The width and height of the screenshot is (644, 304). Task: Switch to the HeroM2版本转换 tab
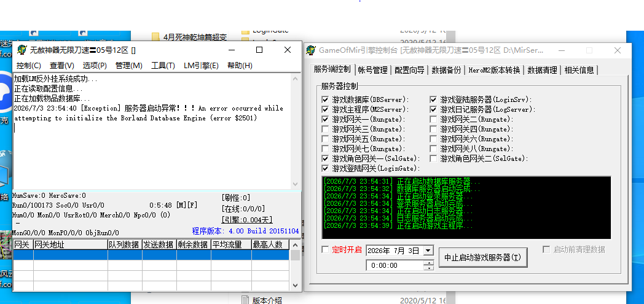coord(495,70)
